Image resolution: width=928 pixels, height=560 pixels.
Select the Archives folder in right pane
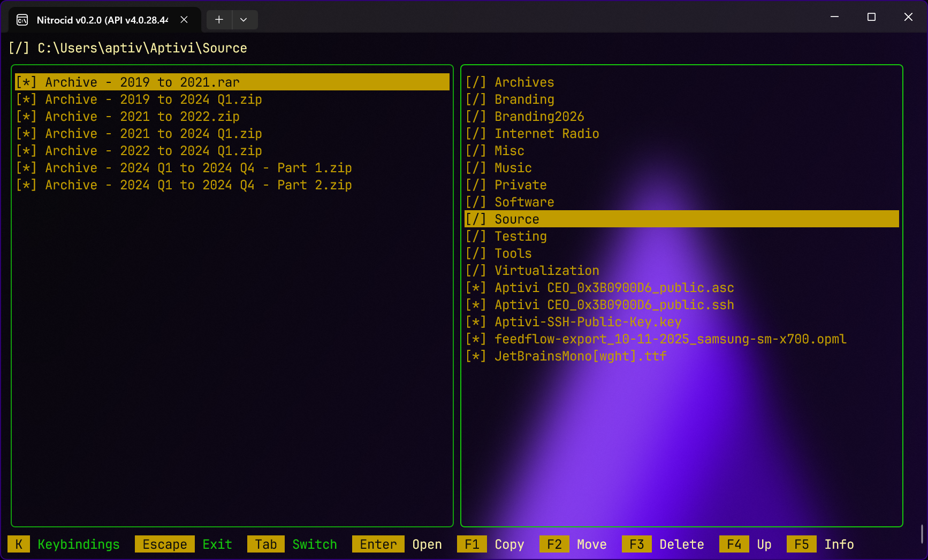(x=524, y=82)
